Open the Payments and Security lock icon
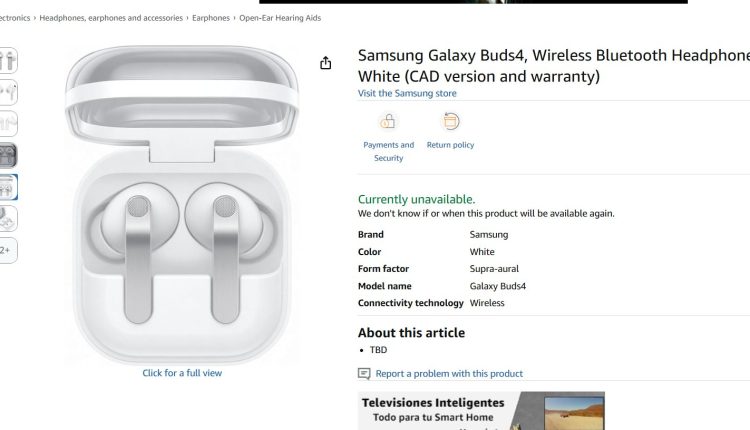Viewport: 750px width, 430px height. click(388, 121)
